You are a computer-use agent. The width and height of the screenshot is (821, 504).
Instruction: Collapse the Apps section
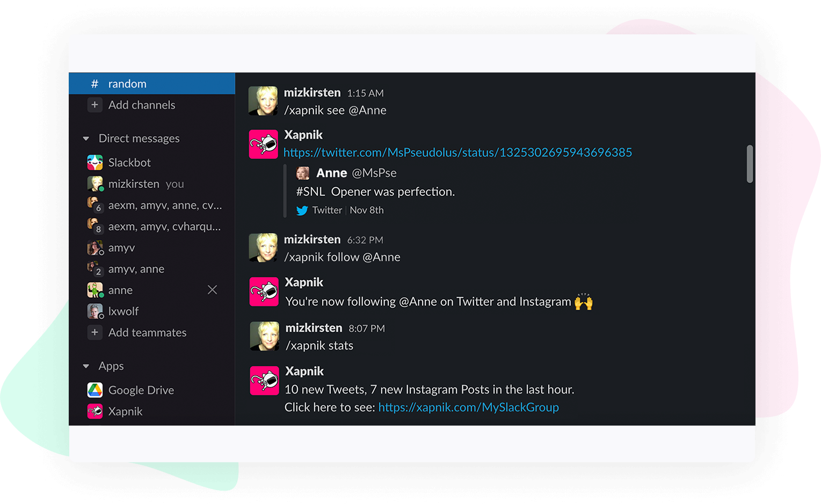pyautogui.click(x=86, y=366)
